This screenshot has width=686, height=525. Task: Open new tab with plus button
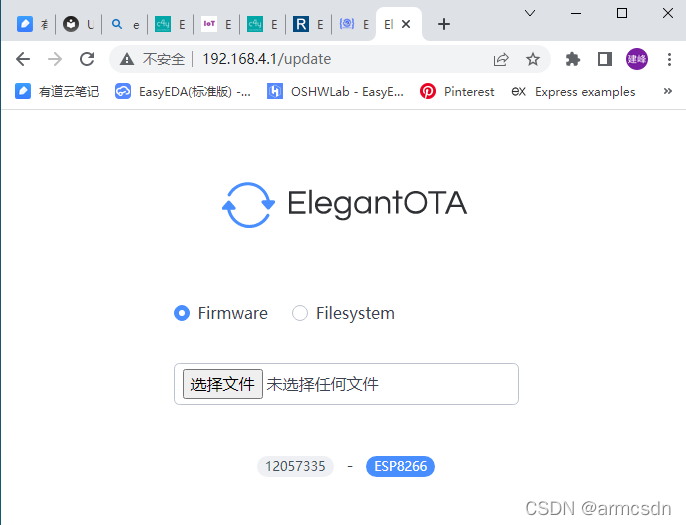444,24
